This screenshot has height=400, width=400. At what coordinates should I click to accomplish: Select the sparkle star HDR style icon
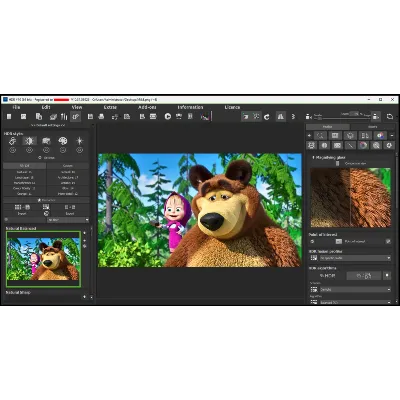point(79,141)
